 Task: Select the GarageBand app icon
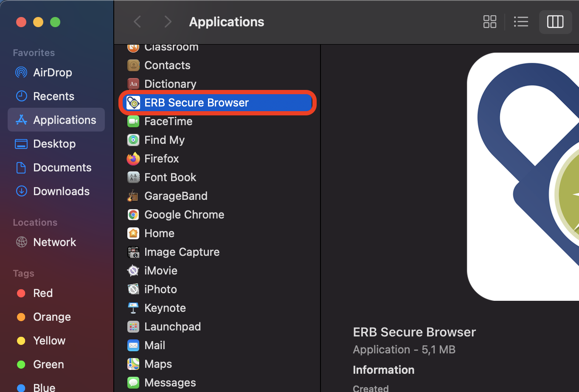coord(133,196)
